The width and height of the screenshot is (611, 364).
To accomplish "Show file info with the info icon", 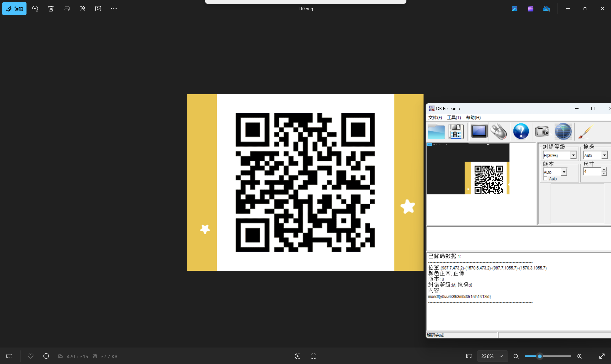I will tap(46, 356).
